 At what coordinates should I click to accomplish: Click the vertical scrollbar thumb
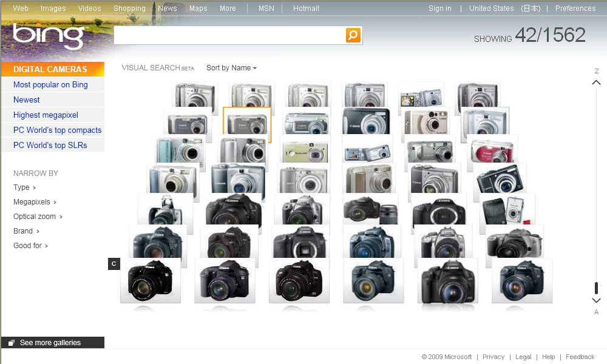596,288
